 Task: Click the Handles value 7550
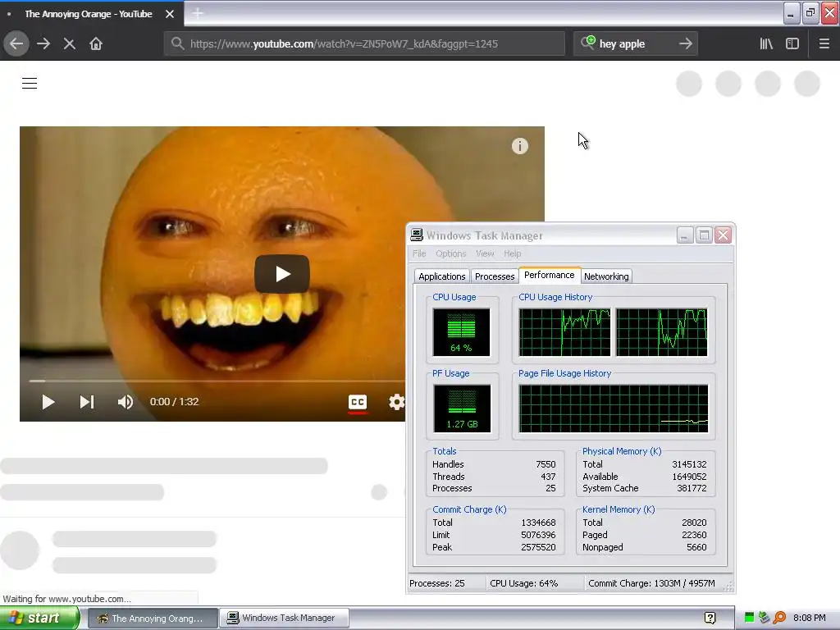546,464
